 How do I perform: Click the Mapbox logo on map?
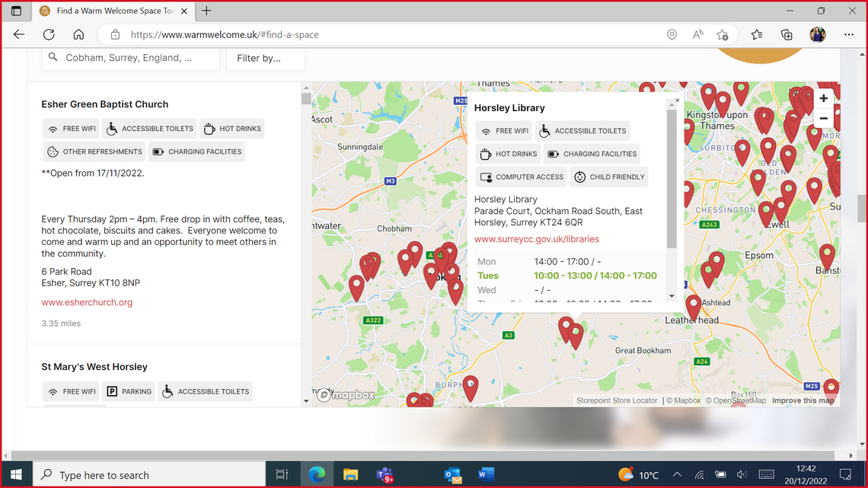coord(346,395)
